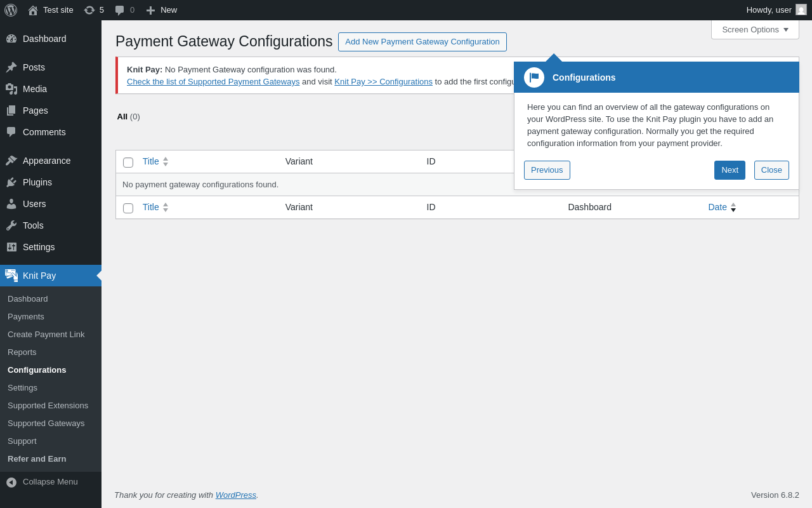This screenshot has height=508, width=812.
Task: Click the All (0) filter link
Action: [x=128, y=117]
